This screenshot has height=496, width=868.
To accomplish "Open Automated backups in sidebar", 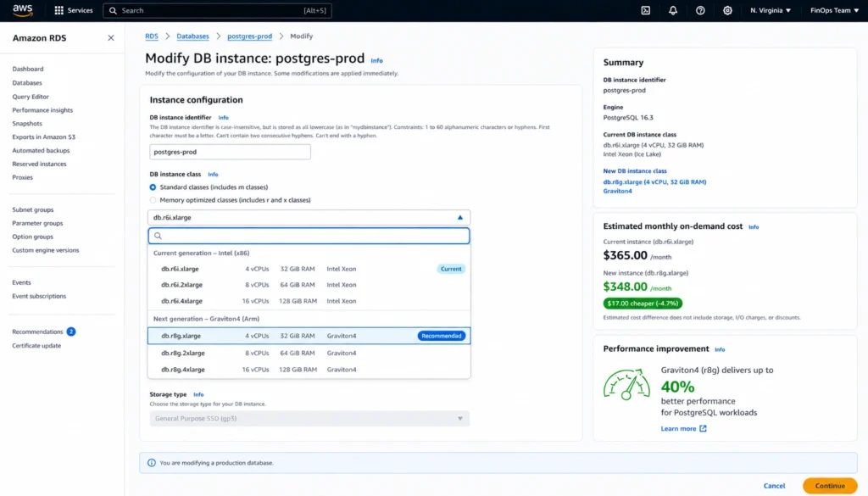I will 41,151.
